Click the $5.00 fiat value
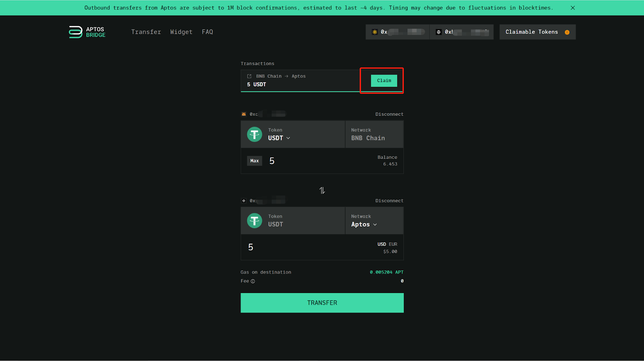644x361 pixels. [x=390, y=252]
